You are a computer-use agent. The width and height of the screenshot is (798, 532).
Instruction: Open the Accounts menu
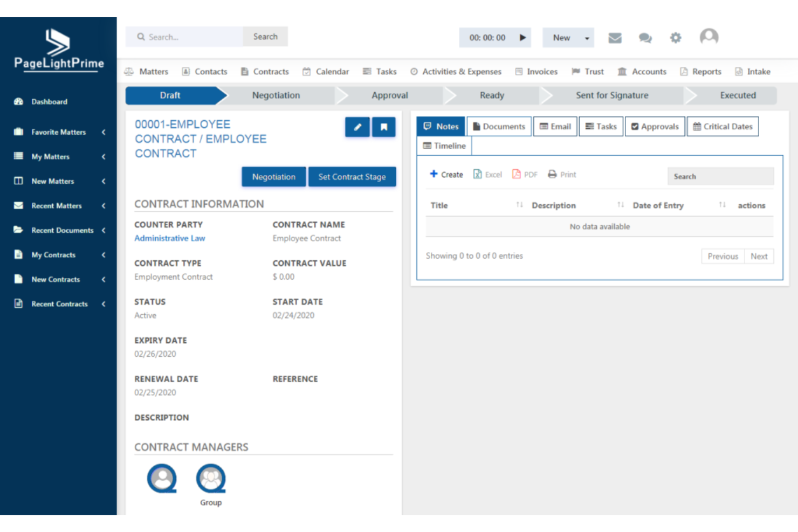point(642,72)
